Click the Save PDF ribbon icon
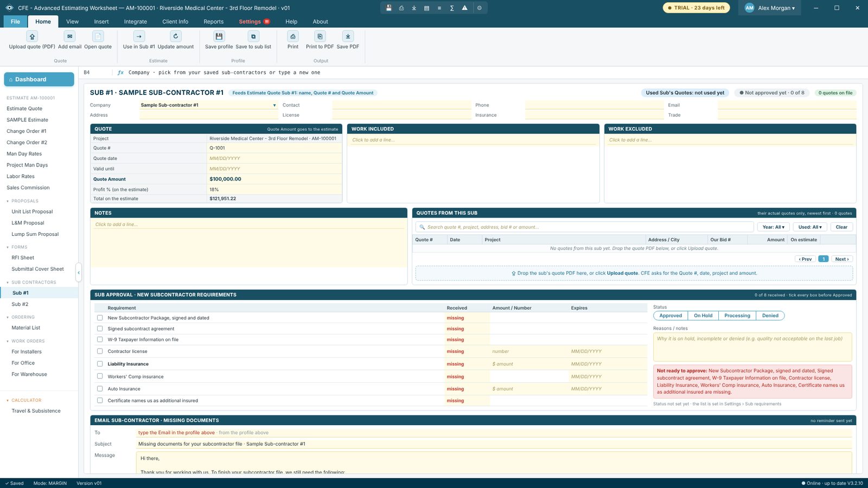The height and width of the screenshot is (488, 868). coord(348,36)
